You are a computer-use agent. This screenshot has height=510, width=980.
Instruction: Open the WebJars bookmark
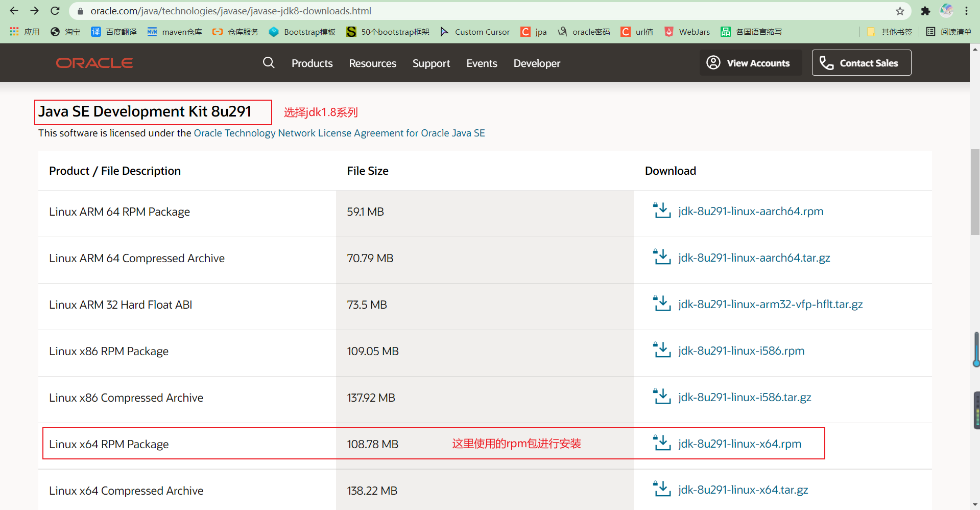click(x=687, y=32)
